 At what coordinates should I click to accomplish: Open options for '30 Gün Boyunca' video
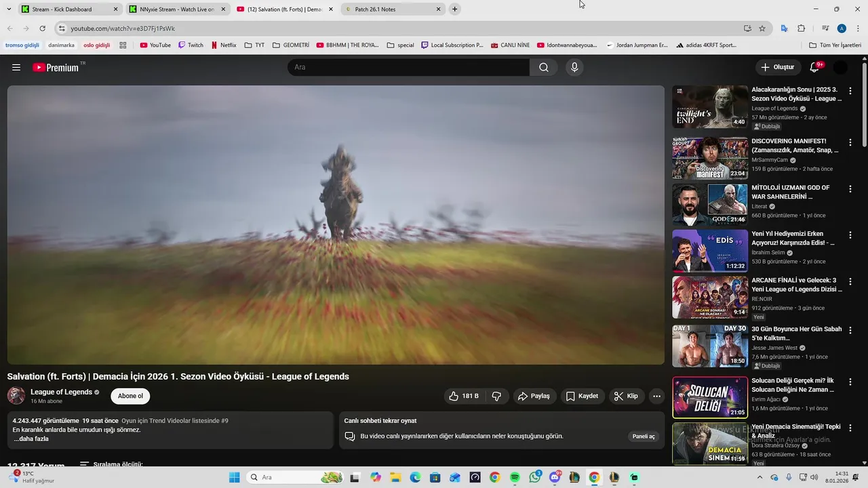click(850, 330)
